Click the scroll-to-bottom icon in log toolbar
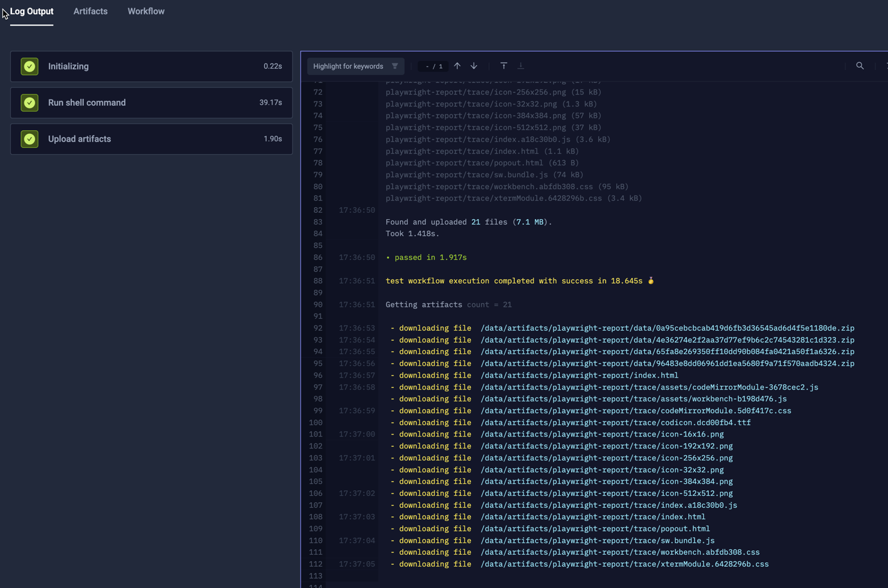This screenshot has height=588, width=888. pos(520,65)
